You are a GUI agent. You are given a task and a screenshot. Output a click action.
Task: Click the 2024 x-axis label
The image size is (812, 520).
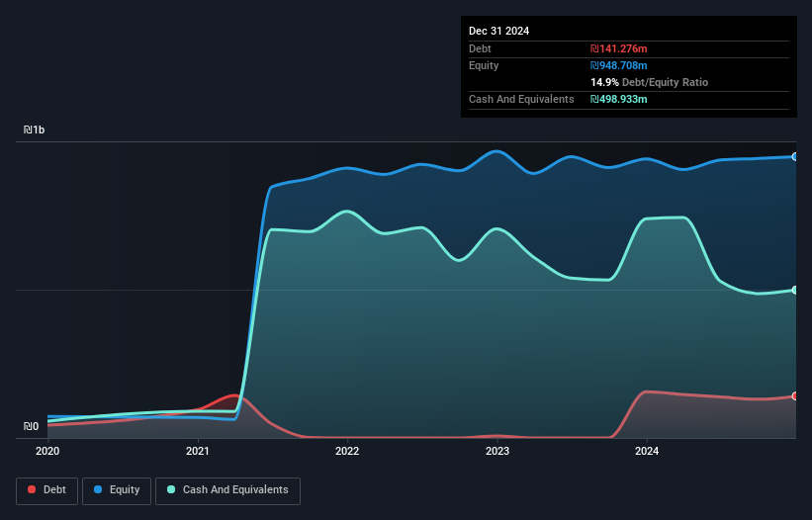point(647,451)
